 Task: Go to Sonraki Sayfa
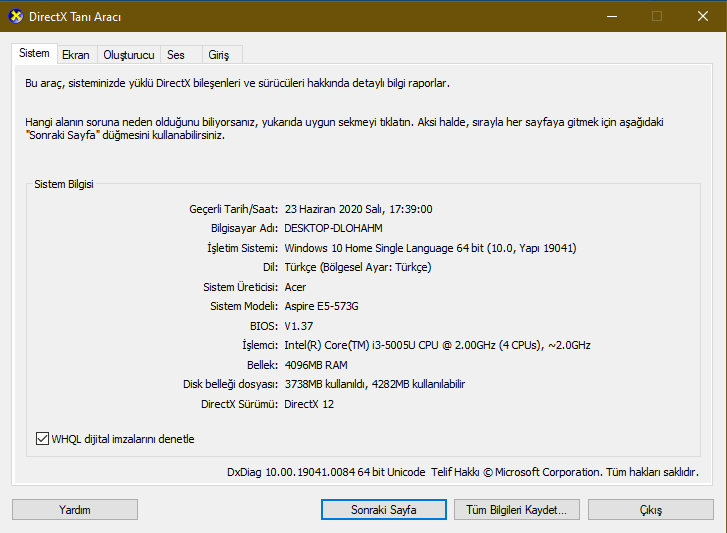tap(383, 510)
